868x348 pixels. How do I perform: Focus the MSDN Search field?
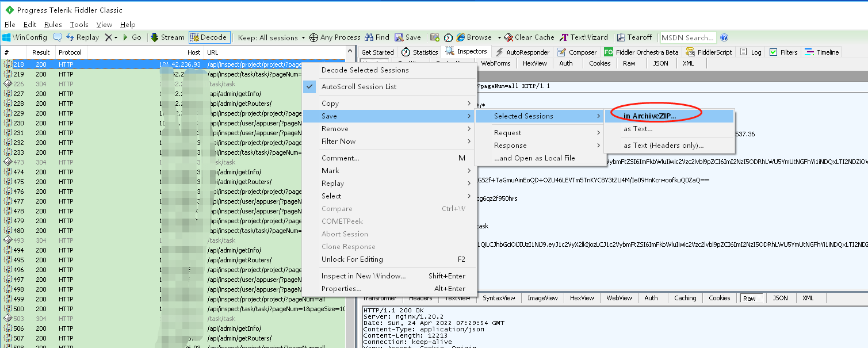click(688, 37)
